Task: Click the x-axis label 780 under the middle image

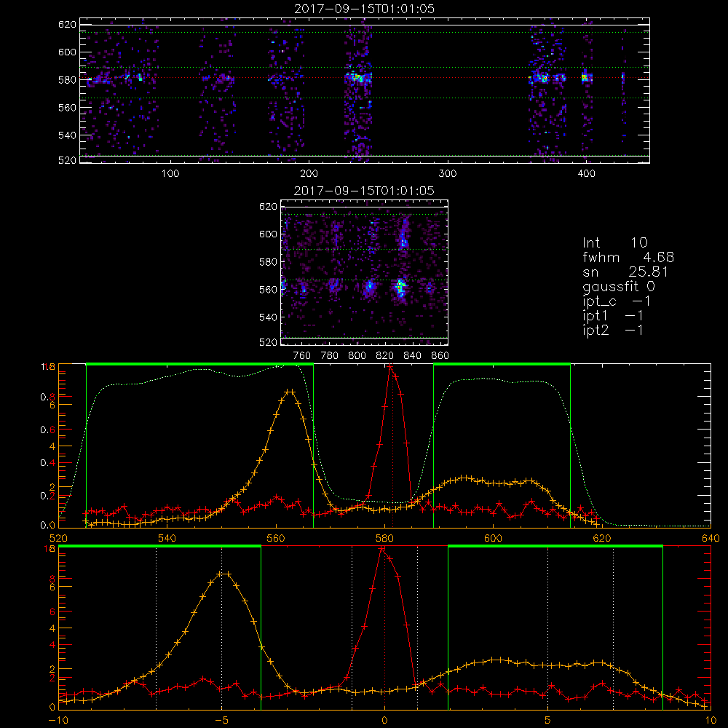Action: click(x=330, y=356)
